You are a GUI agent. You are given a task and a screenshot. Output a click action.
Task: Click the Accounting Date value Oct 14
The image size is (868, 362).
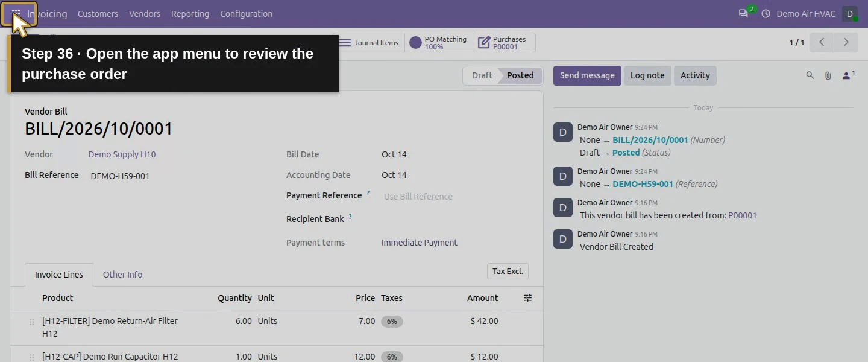(x=394, y=175)
